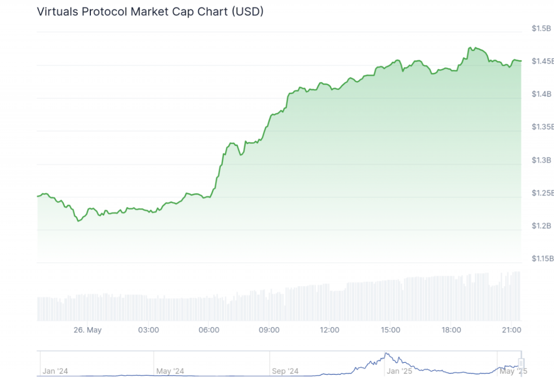This screenshot has height=392, width=554.
Task: Click Jan '25 peak in the navigator timeline
Action: [x=386, y=356]
